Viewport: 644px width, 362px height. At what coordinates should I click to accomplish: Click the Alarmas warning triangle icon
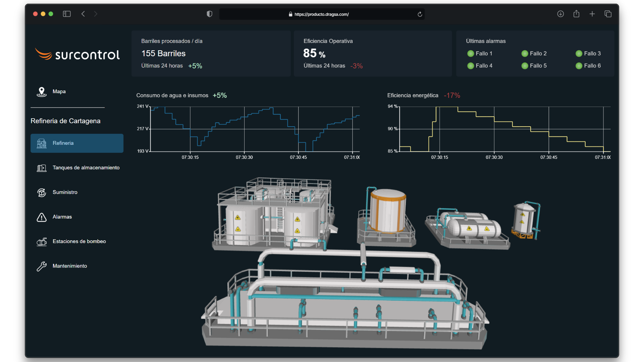click(x=42, y=217)
